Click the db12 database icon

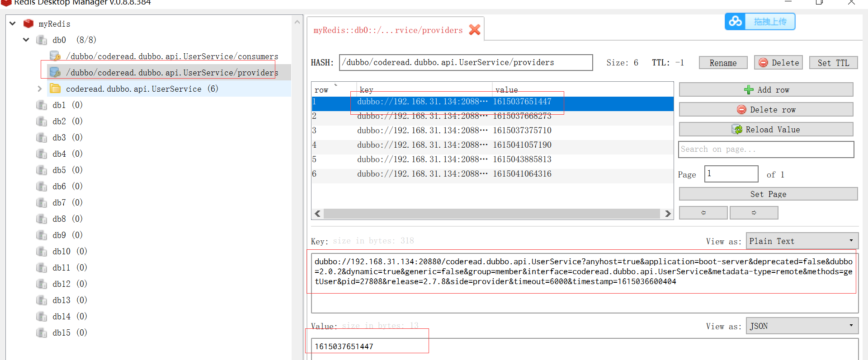pos(42,284)
